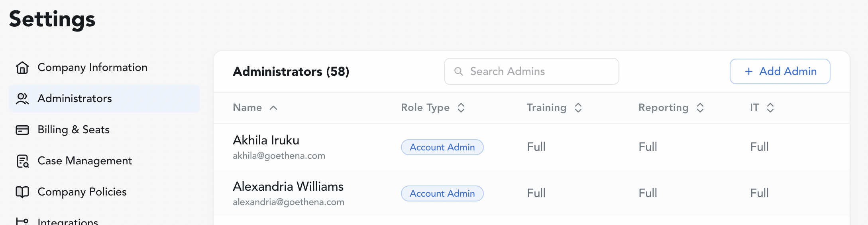
Task: Click the Administrators people icon
Action: pos(22,99)
